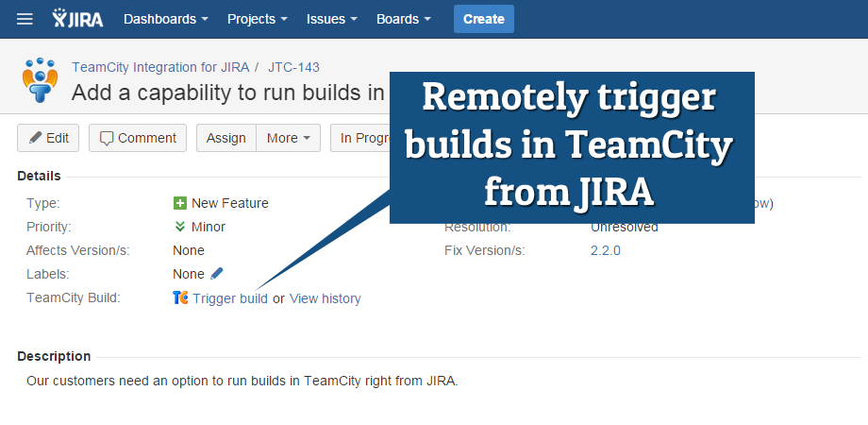This screenshot has height=425, width=868.
Task: Open fix version 2.2.0 link
Action: 606,250
